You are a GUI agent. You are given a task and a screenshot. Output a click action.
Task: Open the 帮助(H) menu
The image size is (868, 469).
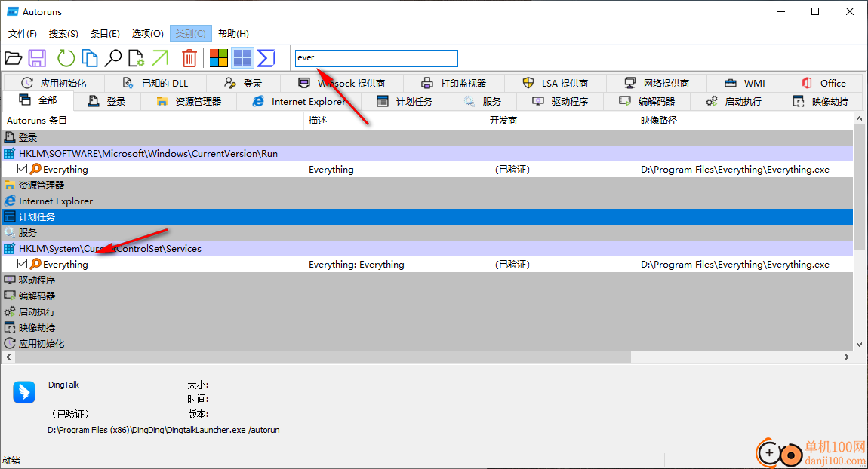[x=233, y=34]
